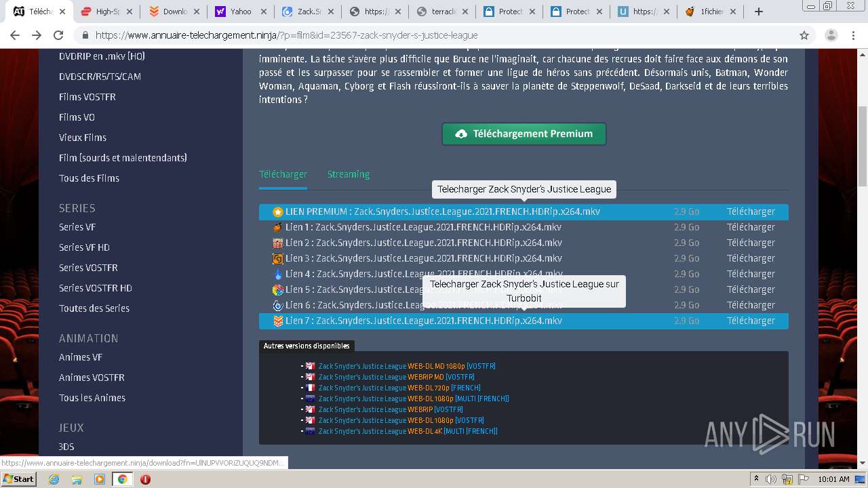Open Films VOSTFR category
868x488 pixels.
point(87,97)
